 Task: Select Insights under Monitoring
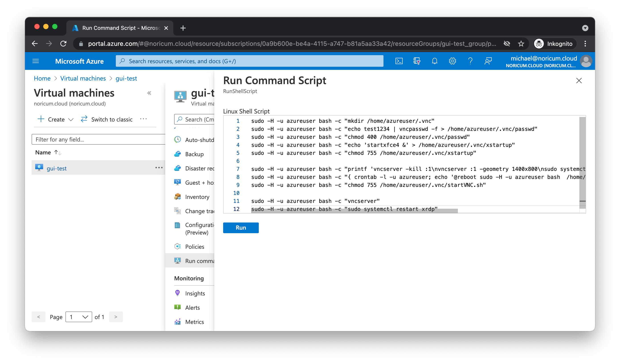[195, 293]
